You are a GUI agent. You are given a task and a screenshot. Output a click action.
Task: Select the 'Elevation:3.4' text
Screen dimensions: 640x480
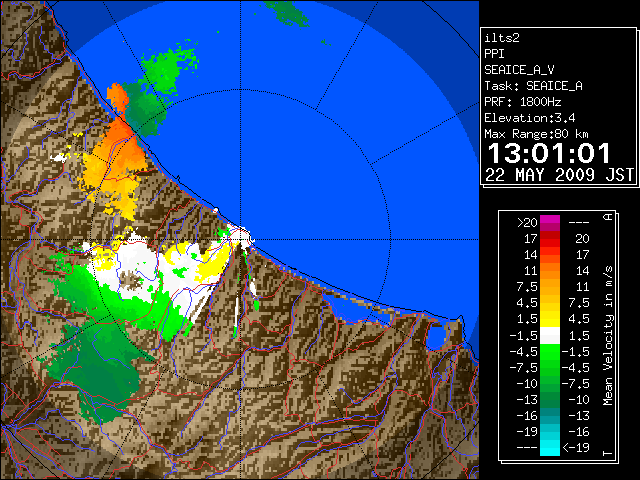pos(530,118)
